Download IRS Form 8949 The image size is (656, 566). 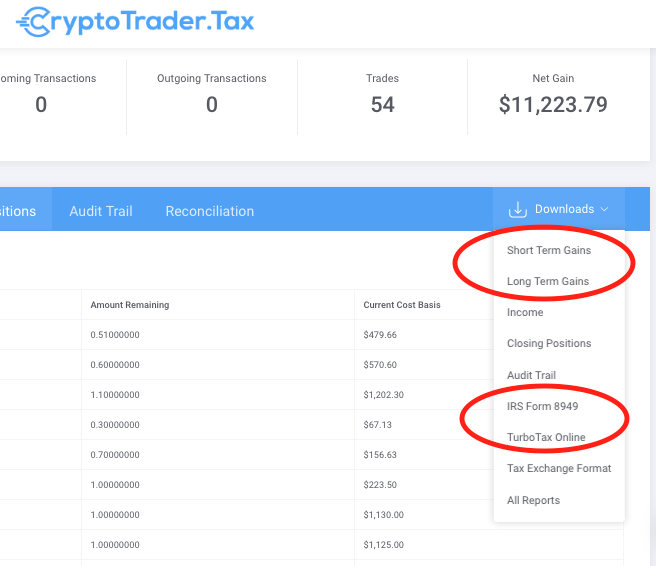pyautogui.click(x=542, y=406)
